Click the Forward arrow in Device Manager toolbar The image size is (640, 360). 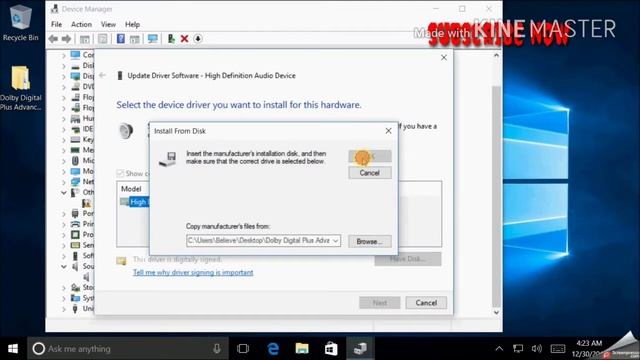(66, 39)
